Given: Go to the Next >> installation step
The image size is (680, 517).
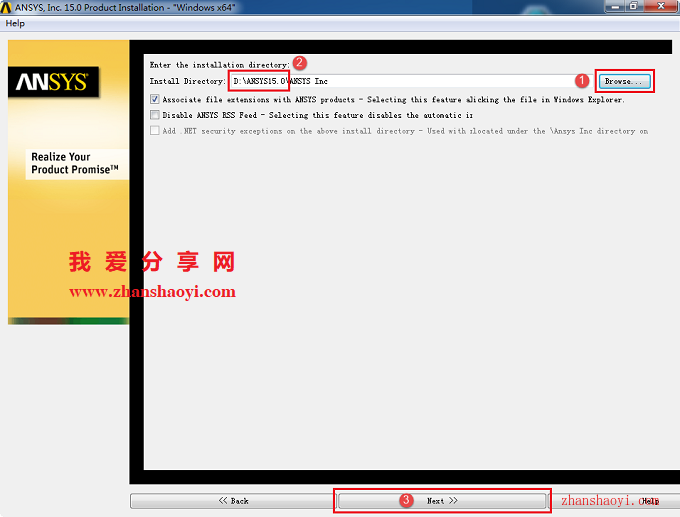Looking at the screenshot, I should pyautogui.click(x=441, y=501).
